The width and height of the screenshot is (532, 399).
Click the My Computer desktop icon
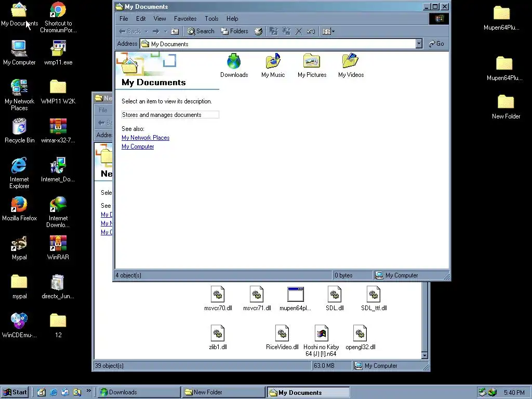[x=19, y=53]
